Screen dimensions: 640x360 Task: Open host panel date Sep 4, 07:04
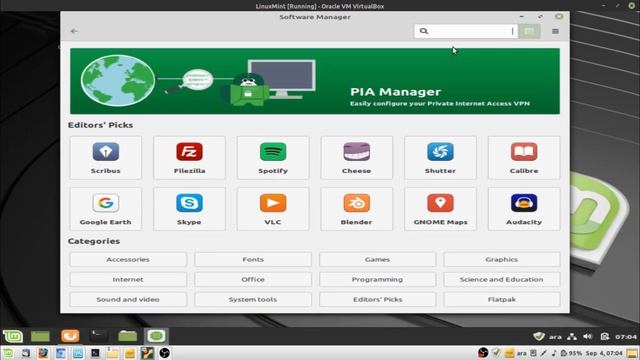click(x=604, y=353)
